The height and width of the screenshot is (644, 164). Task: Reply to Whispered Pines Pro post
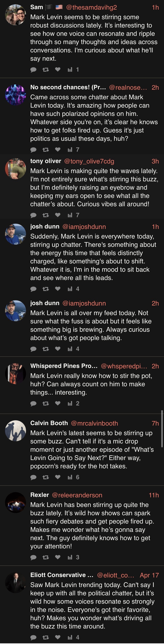point(33,404)
